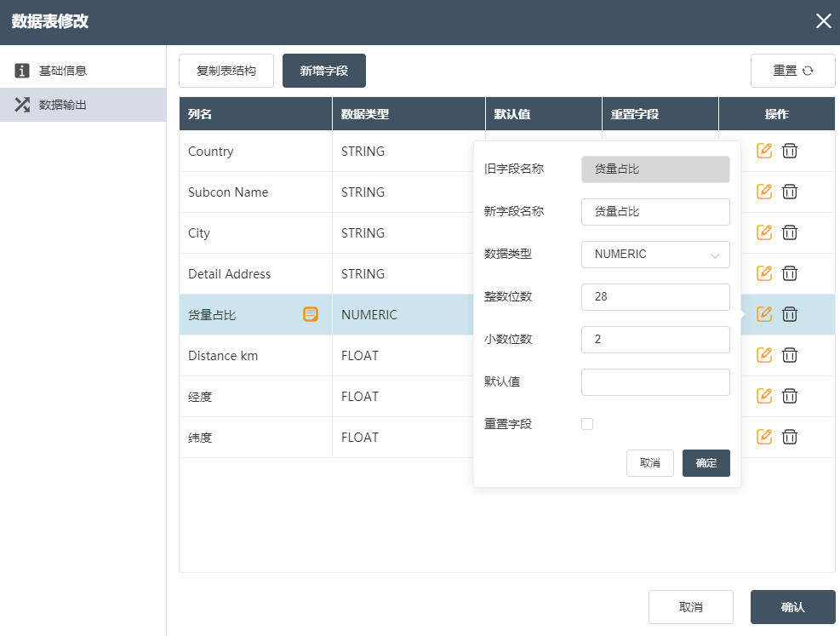
Task: Edit the City row
Action: [x=764, y=232]
